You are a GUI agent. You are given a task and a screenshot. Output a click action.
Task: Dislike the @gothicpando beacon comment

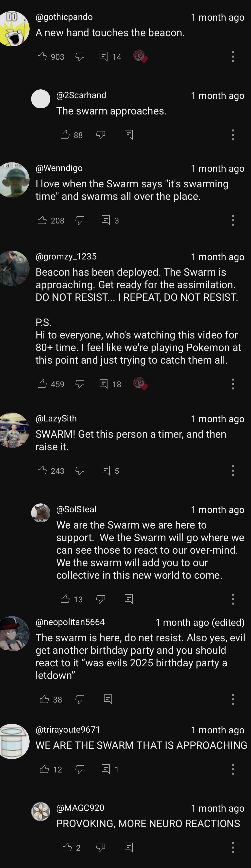click(x=80, y=56)
